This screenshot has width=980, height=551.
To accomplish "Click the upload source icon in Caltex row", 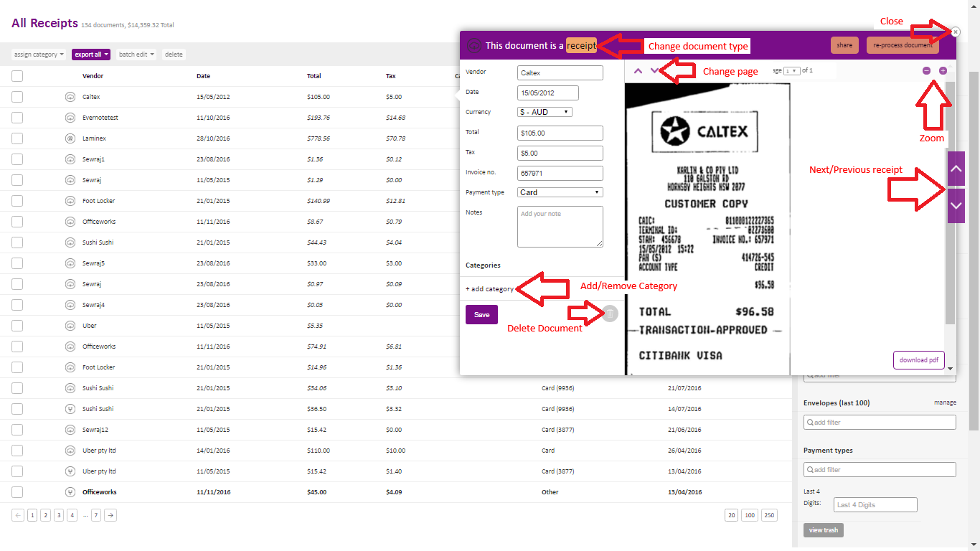I will [x=70, y=97].
